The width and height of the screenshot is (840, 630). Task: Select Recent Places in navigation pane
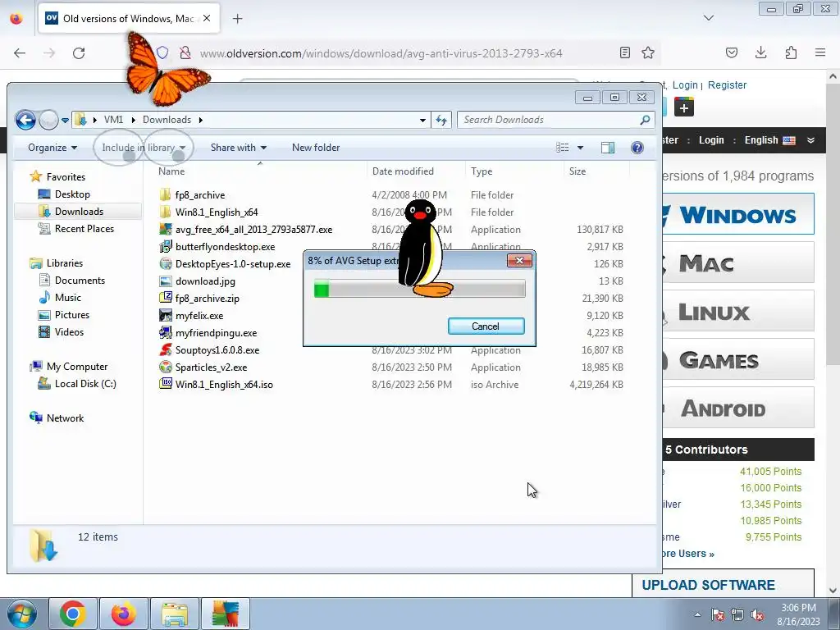(x=84, y=229)
